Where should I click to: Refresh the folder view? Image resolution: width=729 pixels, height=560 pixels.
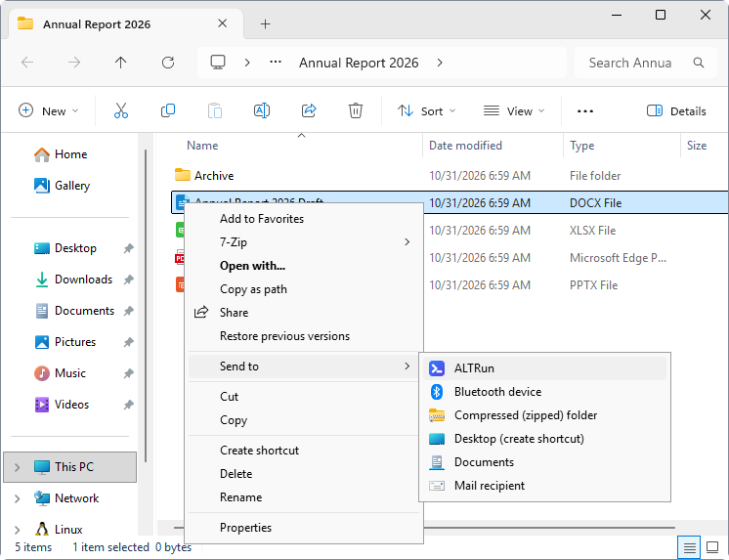point(168,63)
